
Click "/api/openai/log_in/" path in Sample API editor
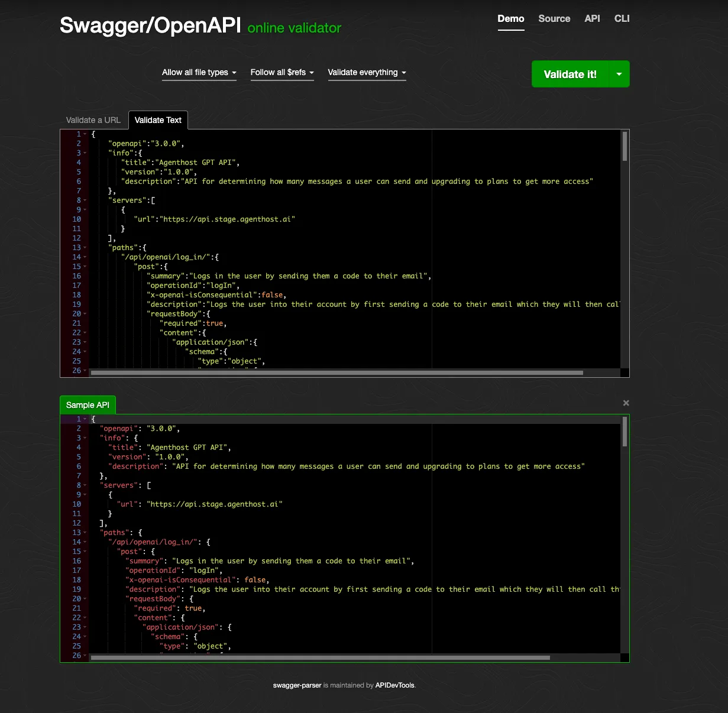(x=153, y=542)
